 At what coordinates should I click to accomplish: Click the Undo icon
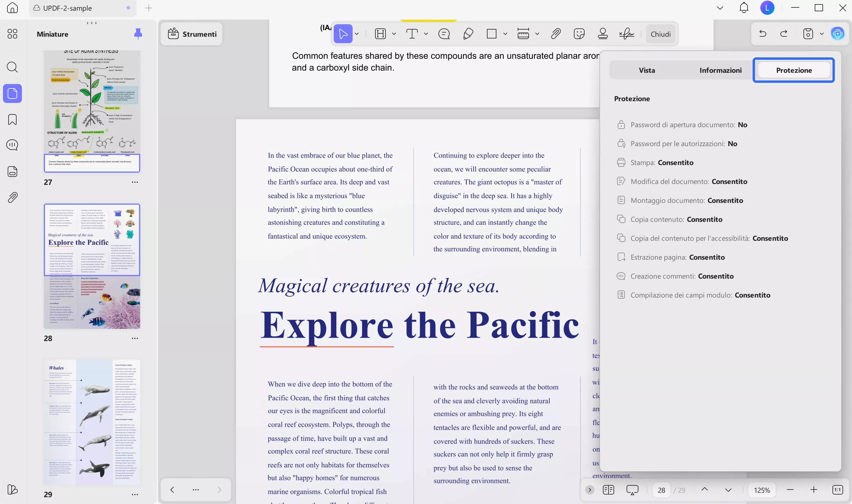763,33
